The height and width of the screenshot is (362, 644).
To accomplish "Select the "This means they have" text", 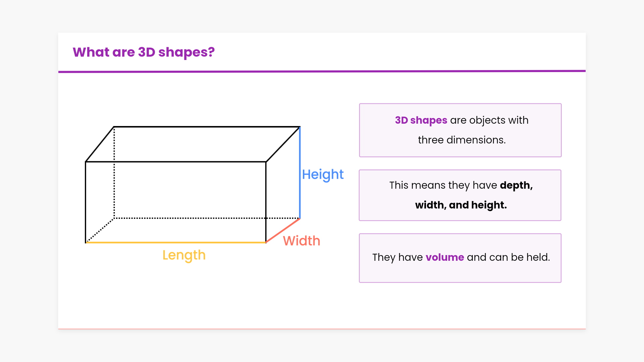I will coord(443,185).
